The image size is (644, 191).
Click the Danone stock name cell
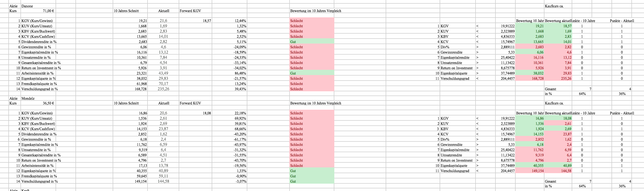click(27, 6)
